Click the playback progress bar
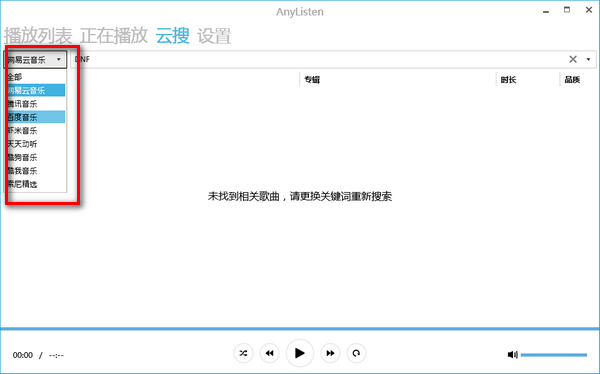 click(x=300, y=328)
